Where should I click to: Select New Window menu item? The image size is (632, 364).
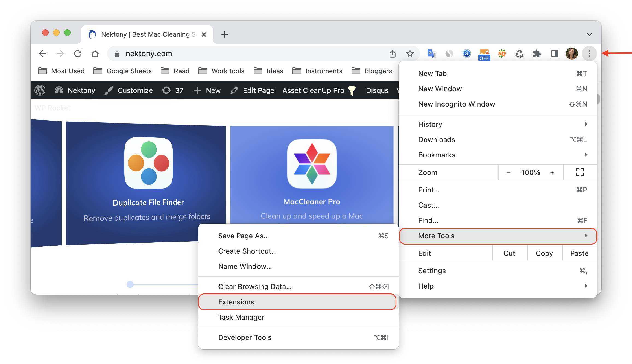click(x=498, y=89)
